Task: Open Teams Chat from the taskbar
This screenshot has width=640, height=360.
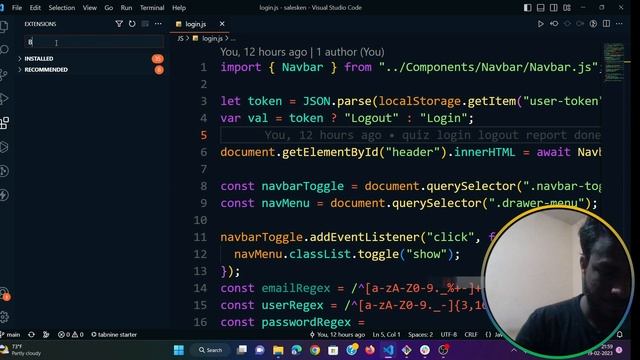Action: pos(260,350)
